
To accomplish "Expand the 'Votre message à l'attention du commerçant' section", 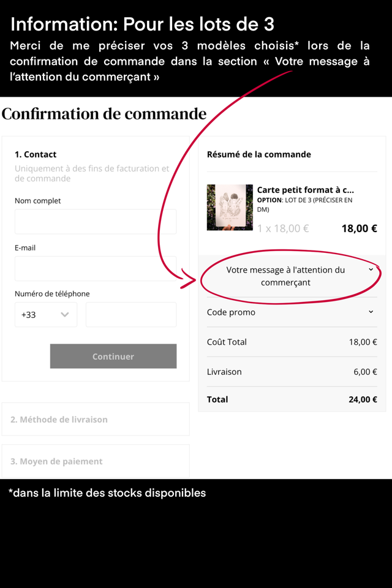I will click(x=285, y=276).
